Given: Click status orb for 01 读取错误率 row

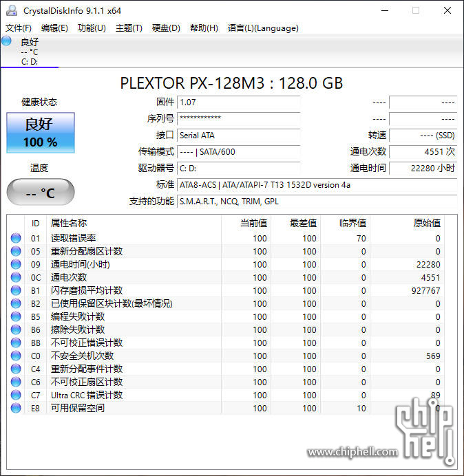Looking at the screenshot, I should [16, 238].
